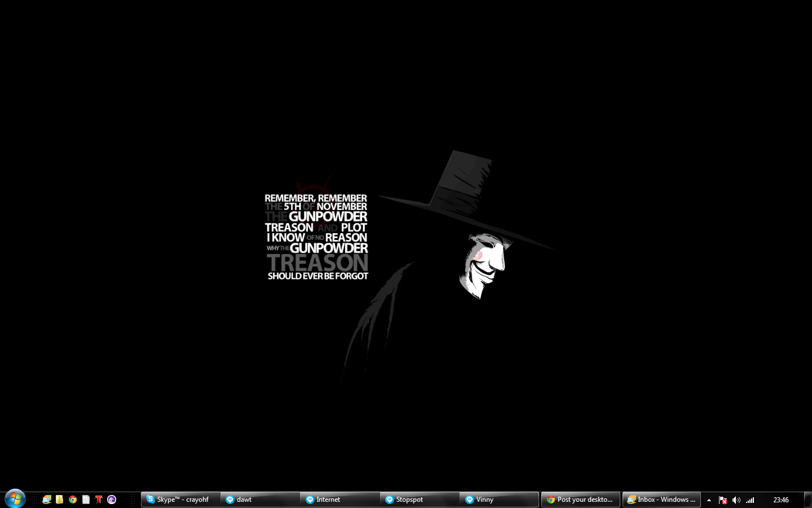Show hidden system tray icons
812x508 pixels.
point(709,500)
